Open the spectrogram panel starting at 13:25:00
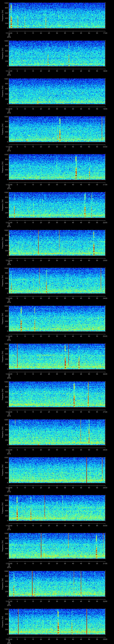Screen dimensions: 114x644 point(57,356)
